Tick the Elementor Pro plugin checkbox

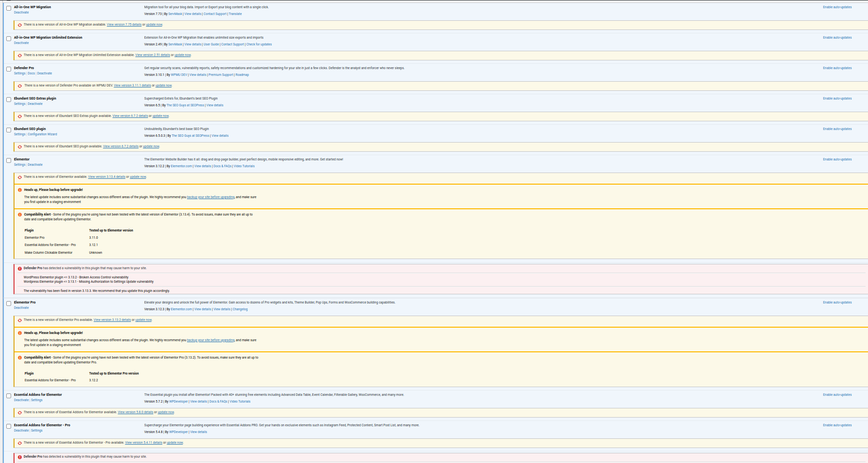tap(9, 304)
